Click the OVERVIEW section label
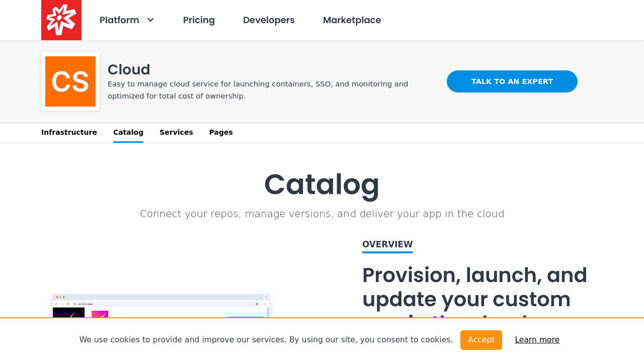Image resolution: width=644 pixels, height=362 pixels. point(387,244)
